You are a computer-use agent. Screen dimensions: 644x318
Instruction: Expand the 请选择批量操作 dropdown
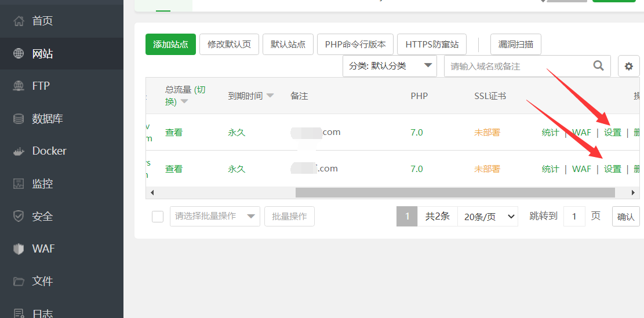pyautogui.click(x=214, y=216)
